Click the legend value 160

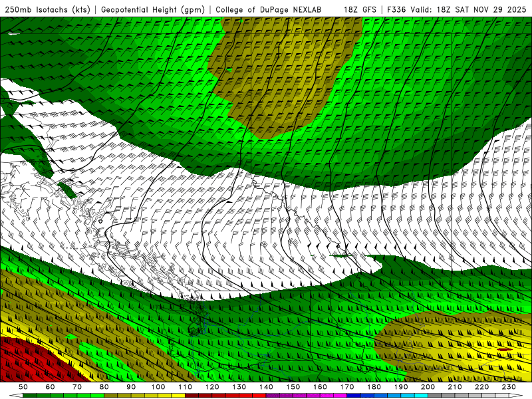(320, 387)
